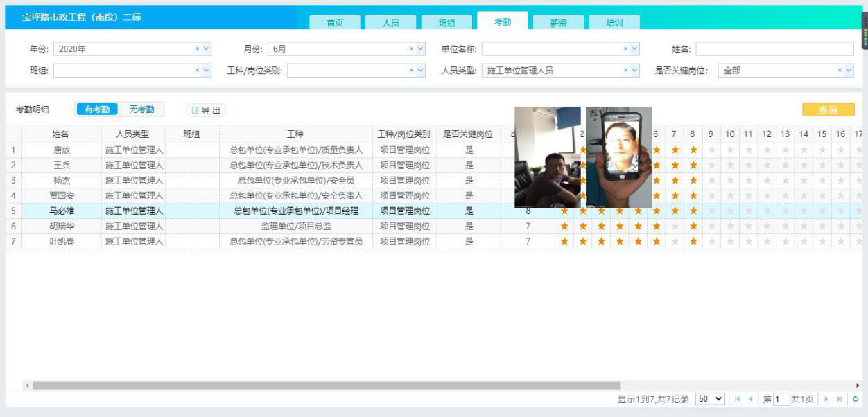Click the scrollbar's right arrow
The width and height of the screenshot is (868, 417).
(858, 385)
